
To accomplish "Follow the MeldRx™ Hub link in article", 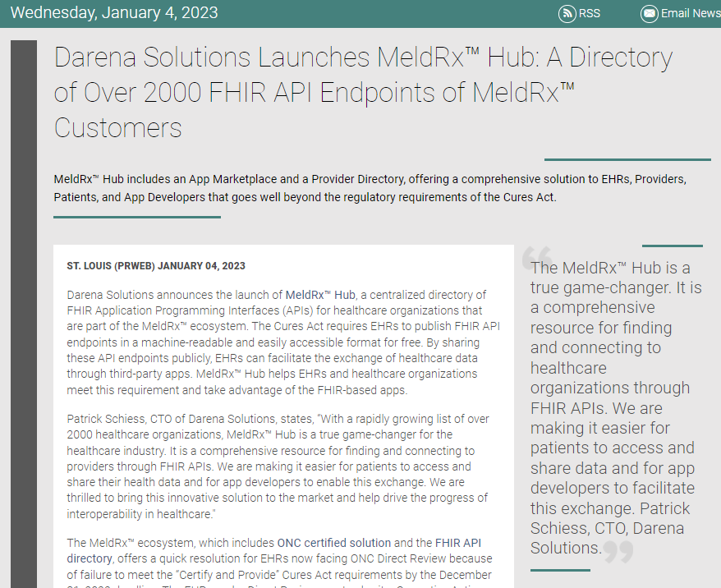I will 320,295.
